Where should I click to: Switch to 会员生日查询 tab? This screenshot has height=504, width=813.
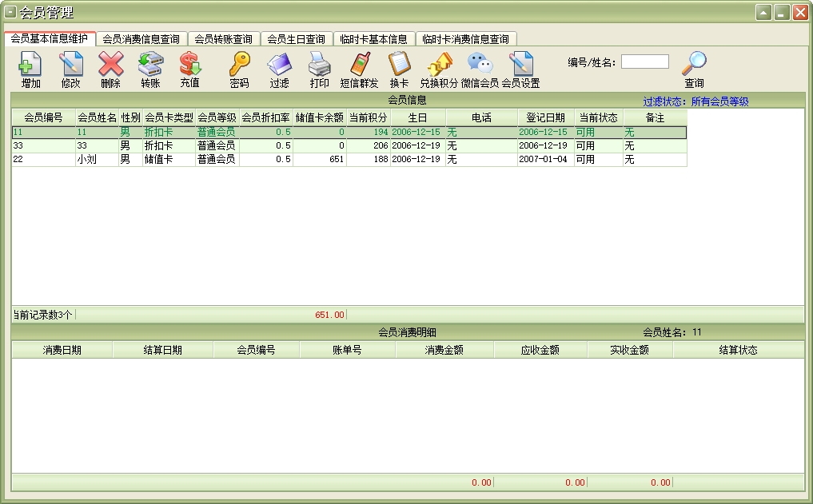point(296,39)
